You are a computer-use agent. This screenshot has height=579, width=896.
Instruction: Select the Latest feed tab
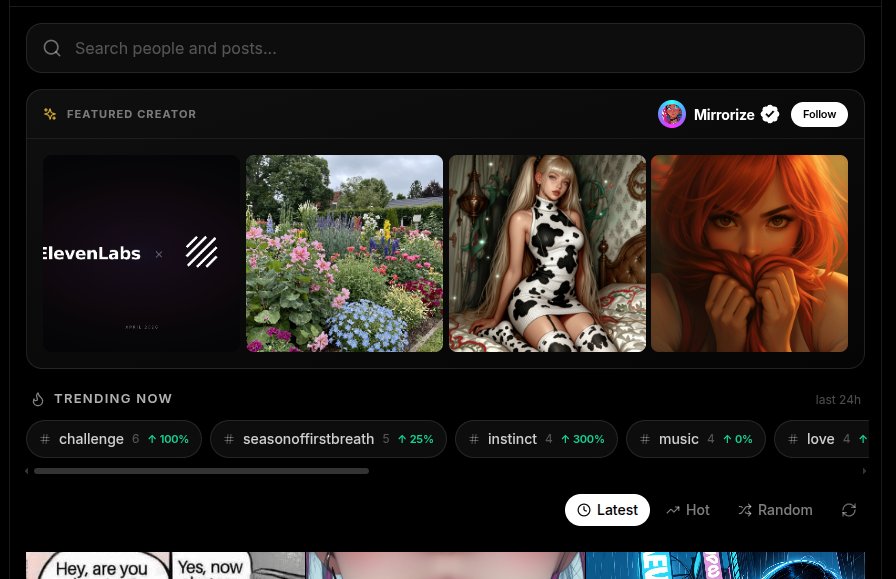tap(607, 510)
